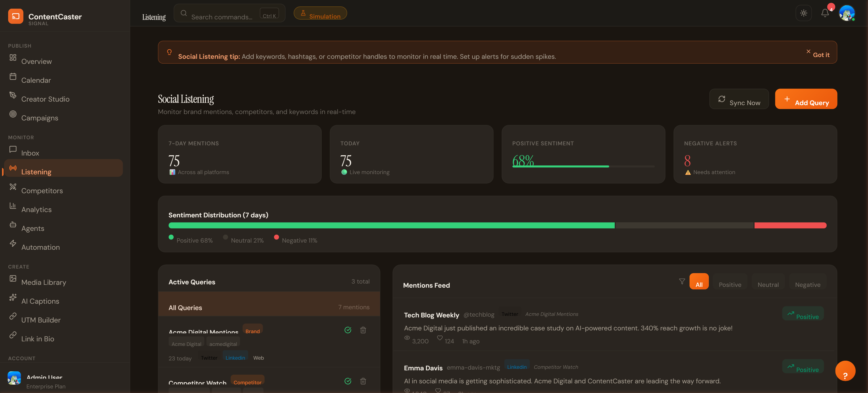This screenshot has height=393, width=868.
Task: Click the Add Query button
Action: [806, 99]
